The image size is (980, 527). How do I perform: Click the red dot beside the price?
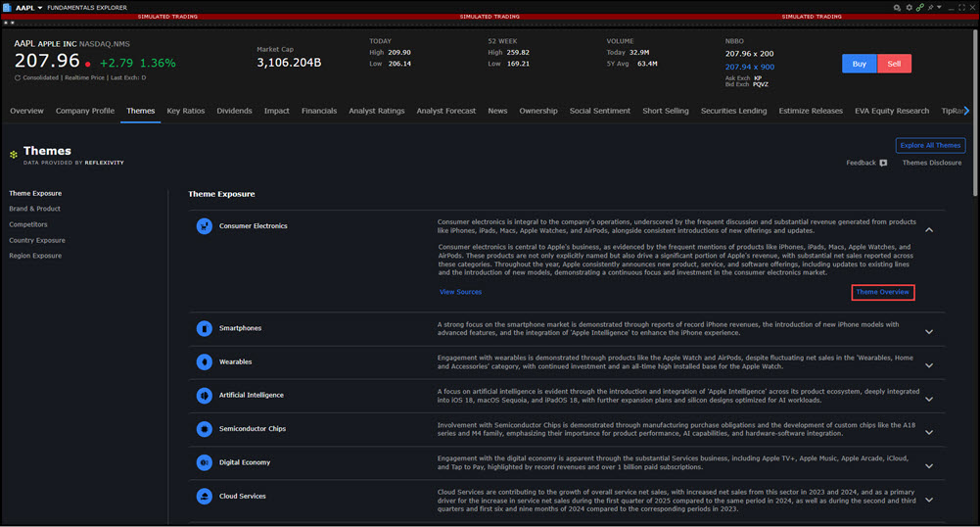click(87, 64)
